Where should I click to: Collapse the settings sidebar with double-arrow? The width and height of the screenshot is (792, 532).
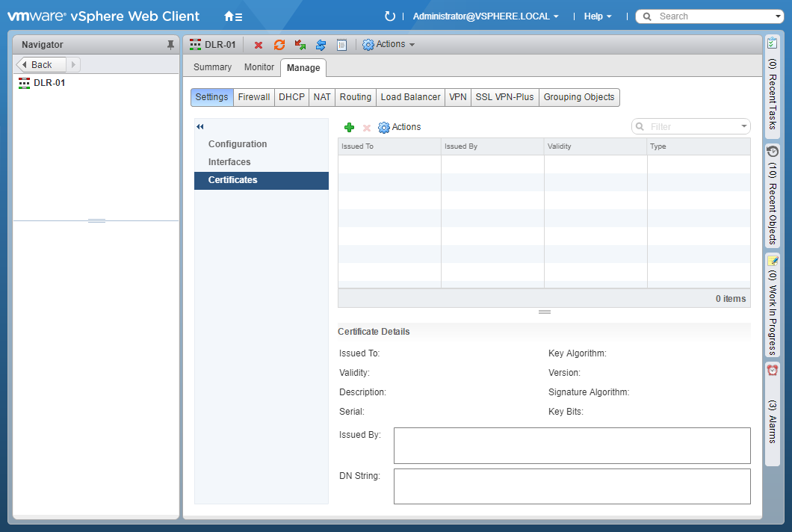click(200, 127)
